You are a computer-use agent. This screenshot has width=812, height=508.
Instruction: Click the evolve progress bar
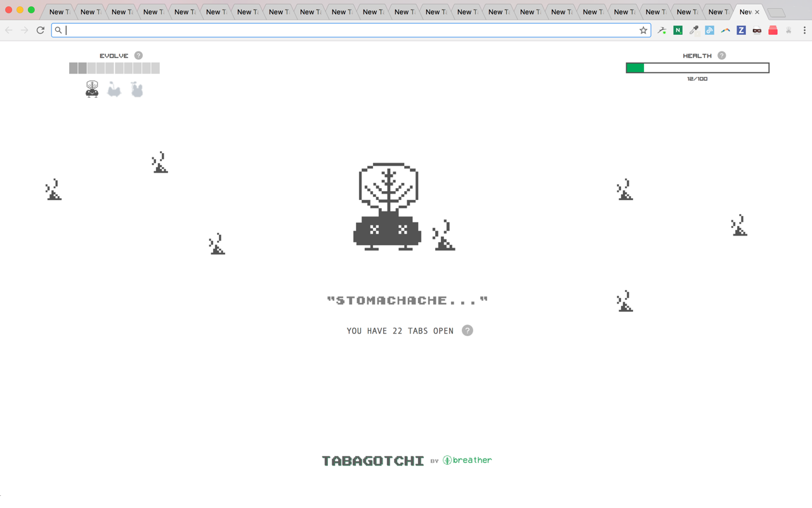pyautogui.click(x=114, y=68)
